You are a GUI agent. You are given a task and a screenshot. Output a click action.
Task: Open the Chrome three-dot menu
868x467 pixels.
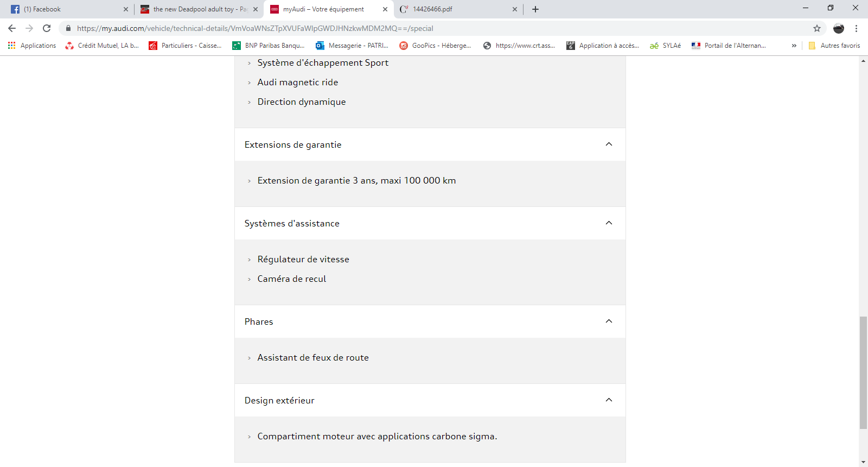pos(856,28)
